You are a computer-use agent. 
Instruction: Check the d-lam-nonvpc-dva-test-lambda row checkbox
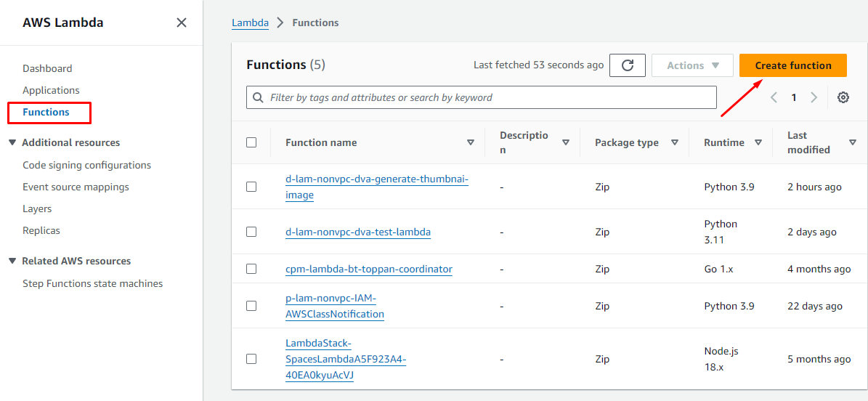tap(251, 232)
